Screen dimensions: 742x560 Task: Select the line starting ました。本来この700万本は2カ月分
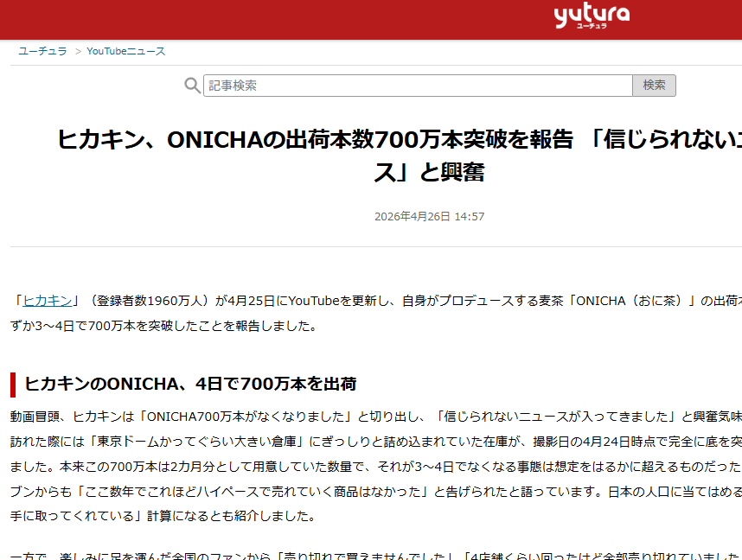pos(376,467)
